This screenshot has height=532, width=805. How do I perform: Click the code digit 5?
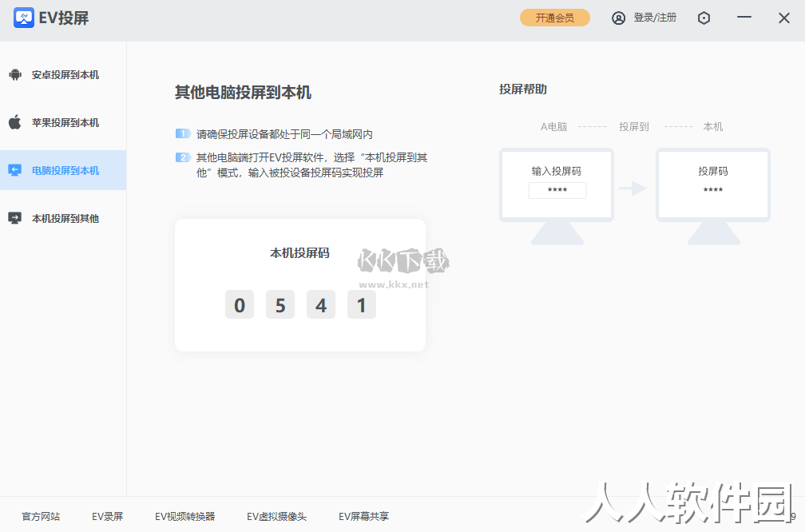coord(280,304)
